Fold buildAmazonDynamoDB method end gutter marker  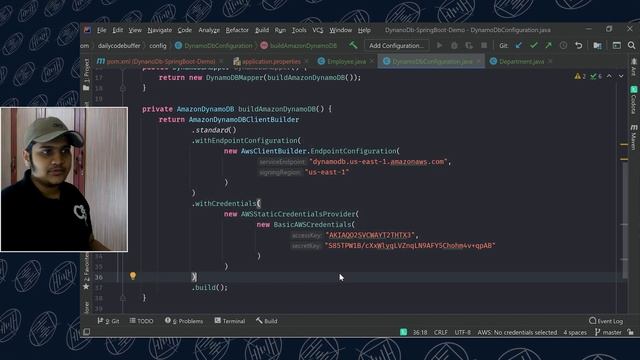point(123,298)
